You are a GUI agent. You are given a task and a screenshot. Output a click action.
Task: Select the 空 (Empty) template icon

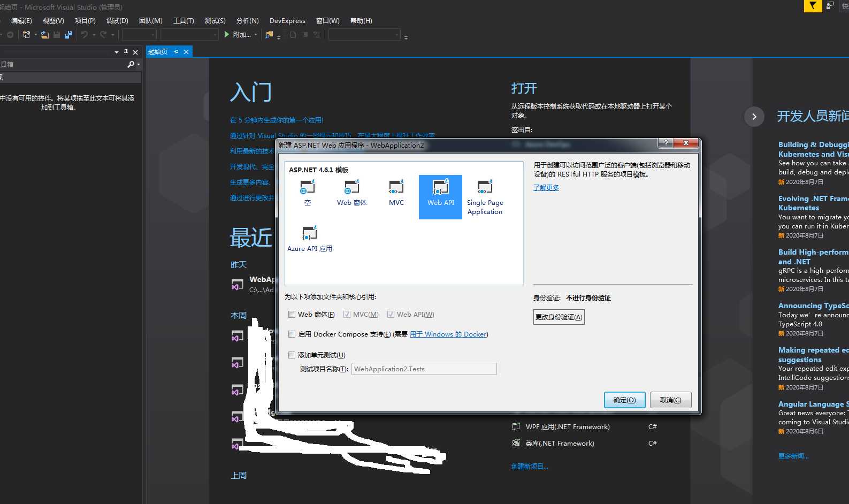pyautogui.click(x=307, y=187)
